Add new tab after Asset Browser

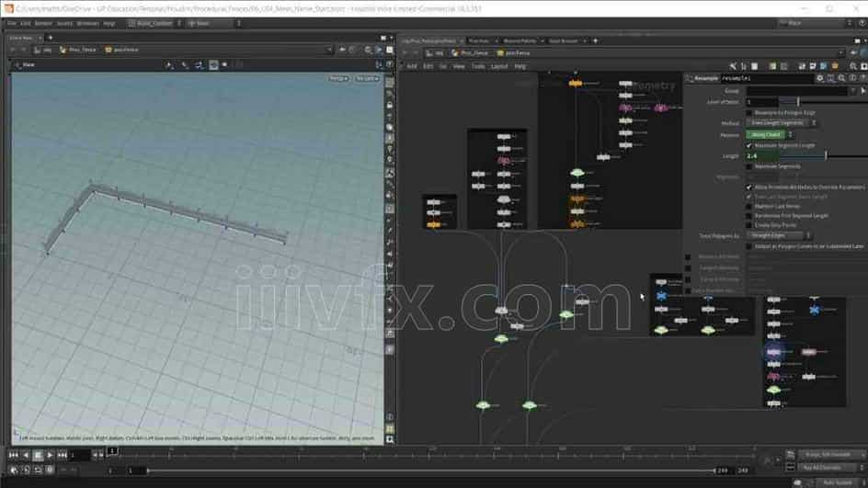[x=596, y=41]
